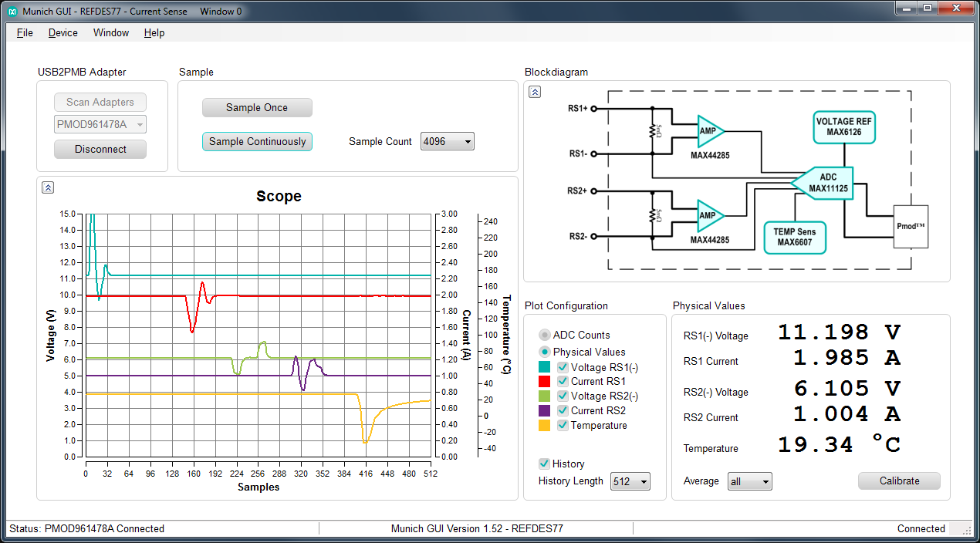
Task: Collapse the Scope panel with chevron icon
Action: 48,187
